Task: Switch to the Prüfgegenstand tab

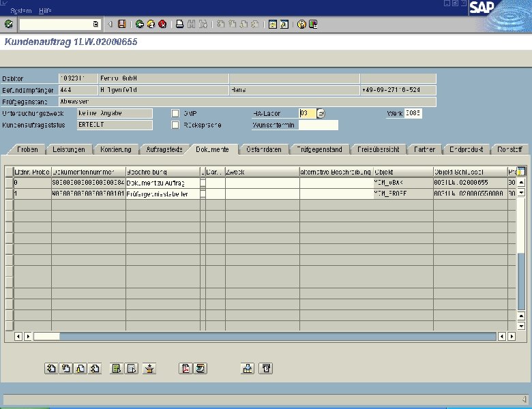Action: (319, 149)
